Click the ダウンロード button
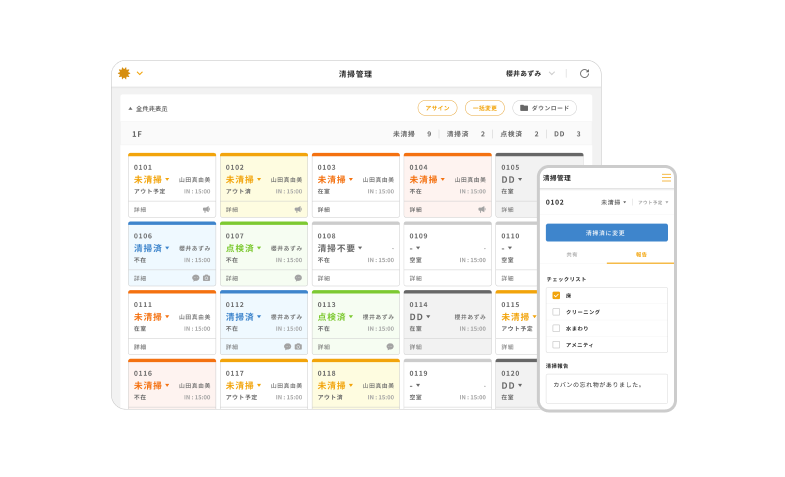Image resolution: width=785 pixels, height=477 pixels. [544, 108]
